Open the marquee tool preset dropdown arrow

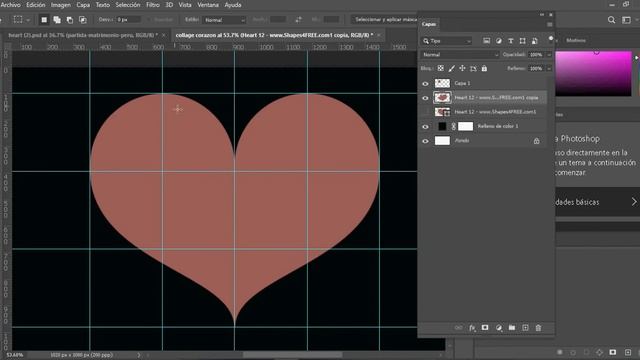tap(28, 20)
